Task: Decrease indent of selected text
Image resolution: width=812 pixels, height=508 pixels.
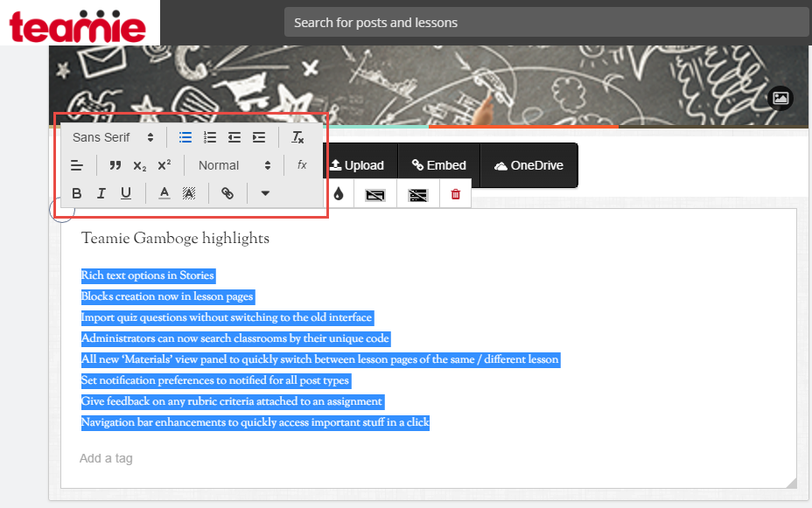Action: pyautogui.click(x=234, y=137)
